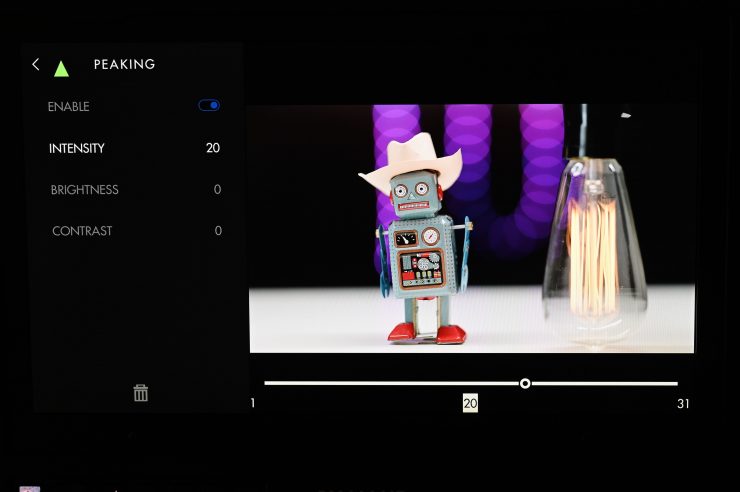
Task: Select the BRIGHTNESS setting row
Action: pyautogui.click(x=84, y=190)
